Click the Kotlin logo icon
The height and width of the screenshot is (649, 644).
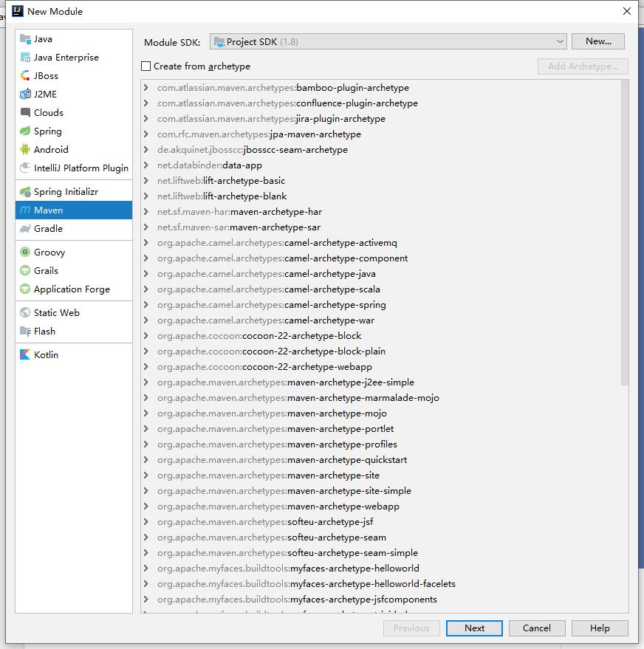click(26, 355)
